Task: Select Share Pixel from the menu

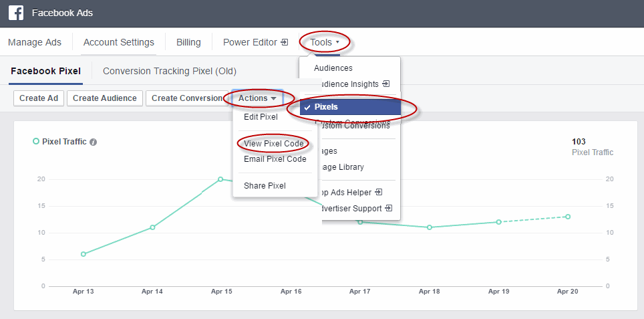Action: click(265, 186)
